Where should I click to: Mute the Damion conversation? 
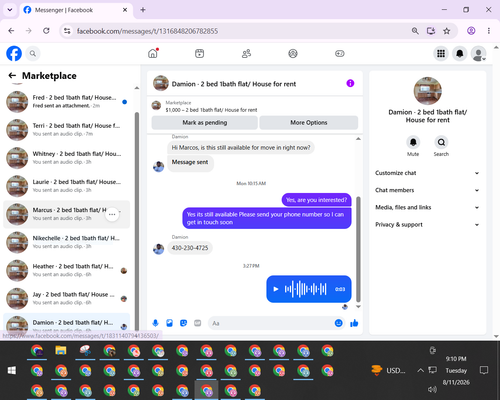(413, 142)
